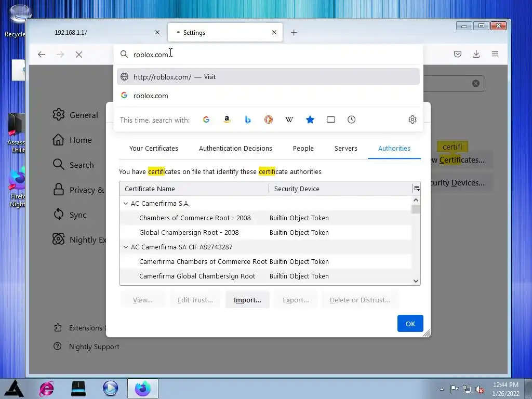532x399 pixels.
Task: Open the column picker in certificate table
Action: coord(417,188)
